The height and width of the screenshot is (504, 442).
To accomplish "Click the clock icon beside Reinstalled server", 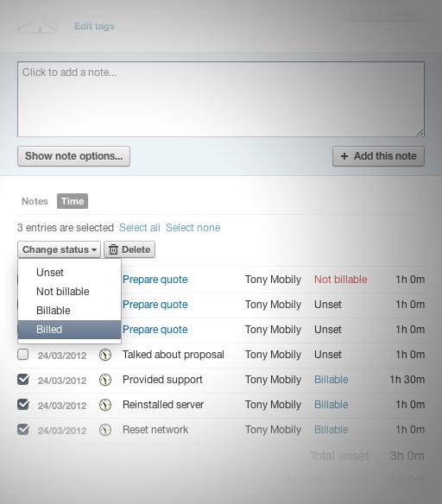I will 105,405.
